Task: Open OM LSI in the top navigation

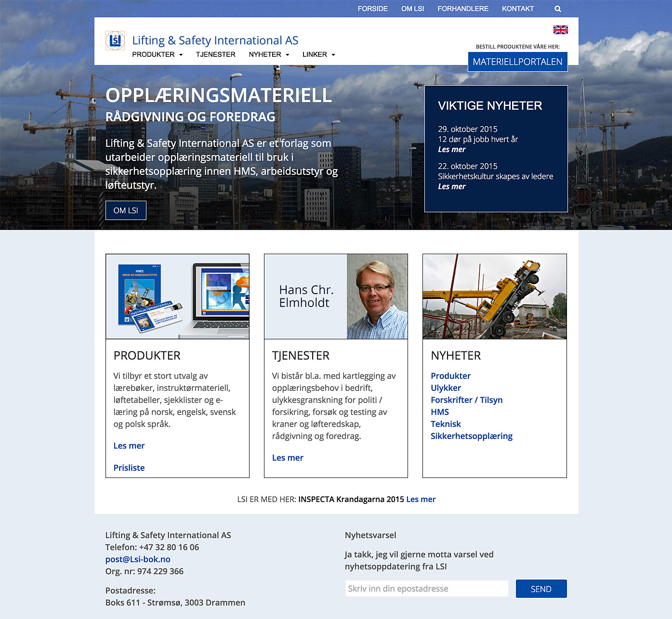Action: pos(412,9)
